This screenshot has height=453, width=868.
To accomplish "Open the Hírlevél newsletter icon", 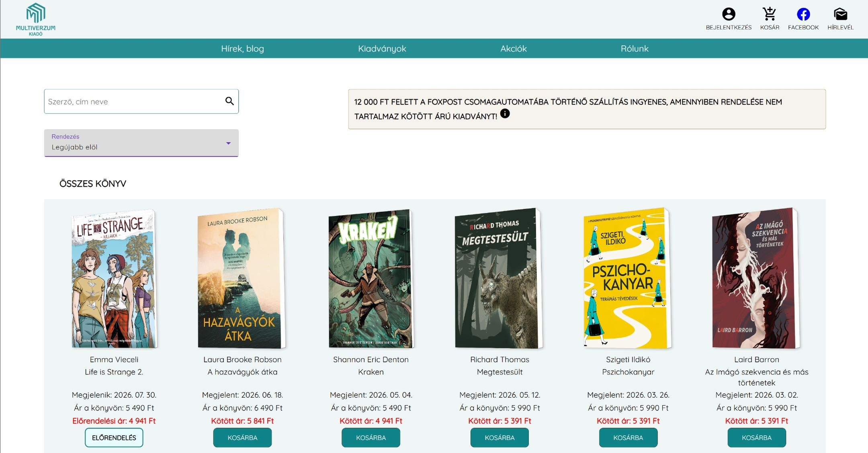I will click(x=840, y=14).
